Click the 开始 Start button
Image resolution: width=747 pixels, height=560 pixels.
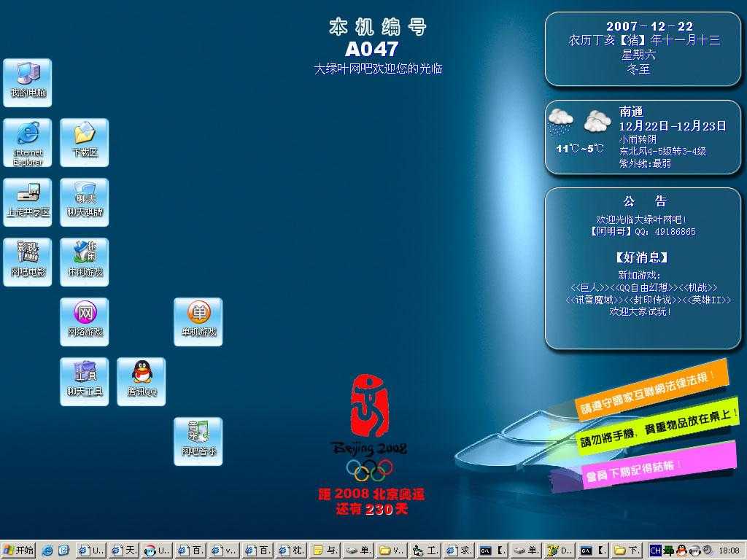pyautogui.click(x=18, y=551)
